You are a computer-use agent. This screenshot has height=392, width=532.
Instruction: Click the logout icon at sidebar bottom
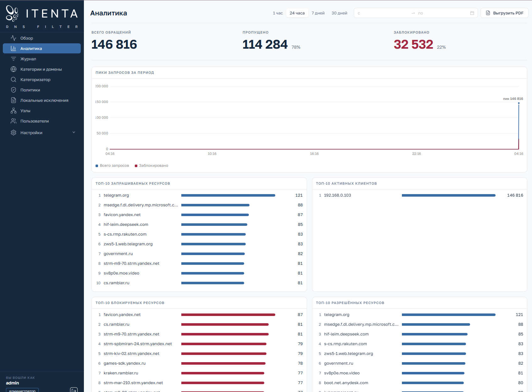(74, 390)
